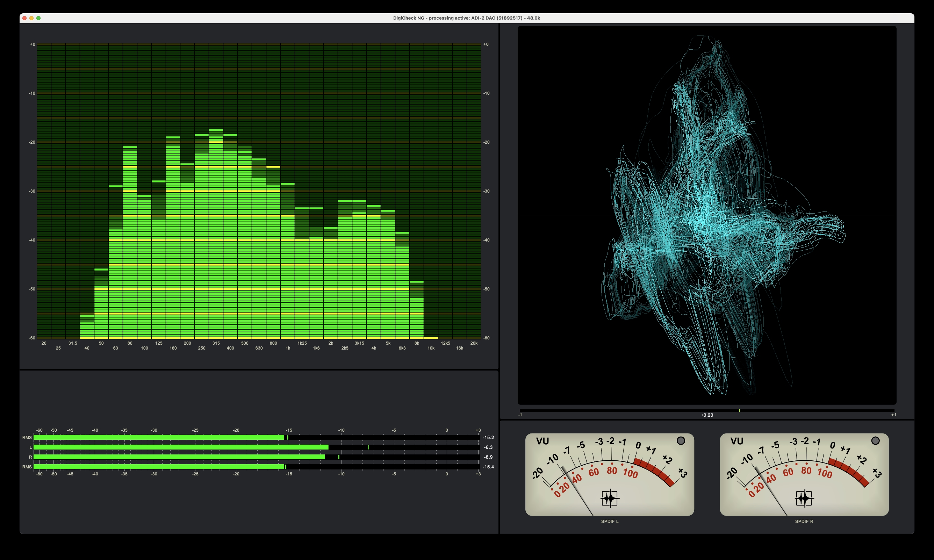Click the star logo on the SPDIF L VU meter
Image resolution: width=934 pixels, height=560 pixels.
[x=610, y=498]
